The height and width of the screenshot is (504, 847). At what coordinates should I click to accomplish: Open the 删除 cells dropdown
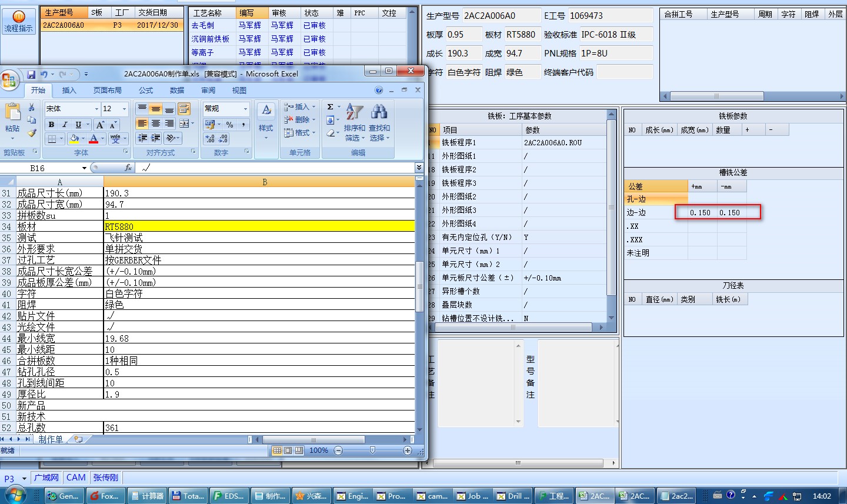coord(299,119)
